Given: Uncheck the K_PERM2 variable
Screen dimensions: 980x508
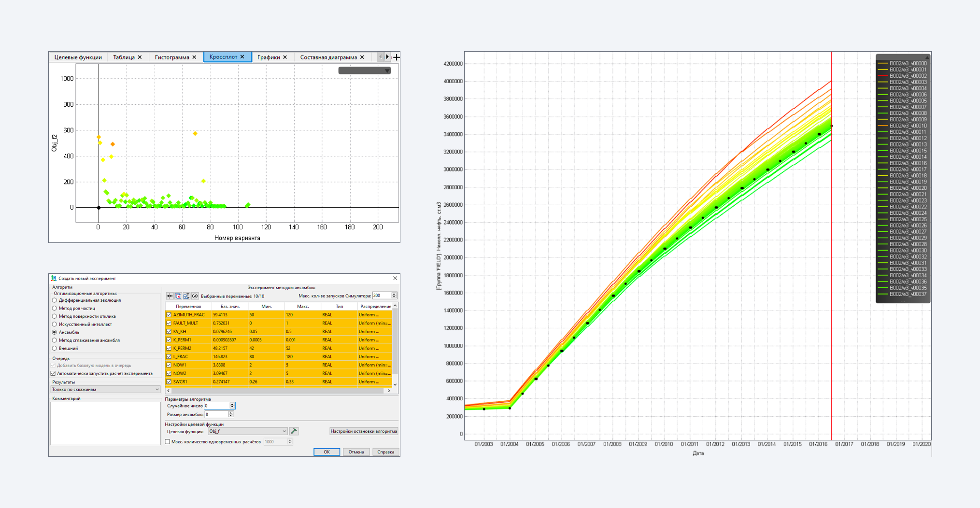Looking at the screenshot, I should pyautogui.click(x=169, y=348).
